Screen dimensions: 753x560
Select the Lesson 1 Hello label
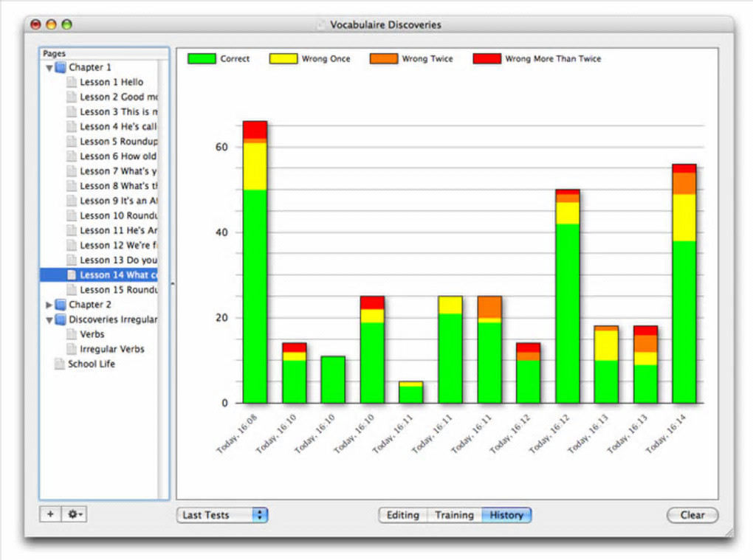click(111, 82)
